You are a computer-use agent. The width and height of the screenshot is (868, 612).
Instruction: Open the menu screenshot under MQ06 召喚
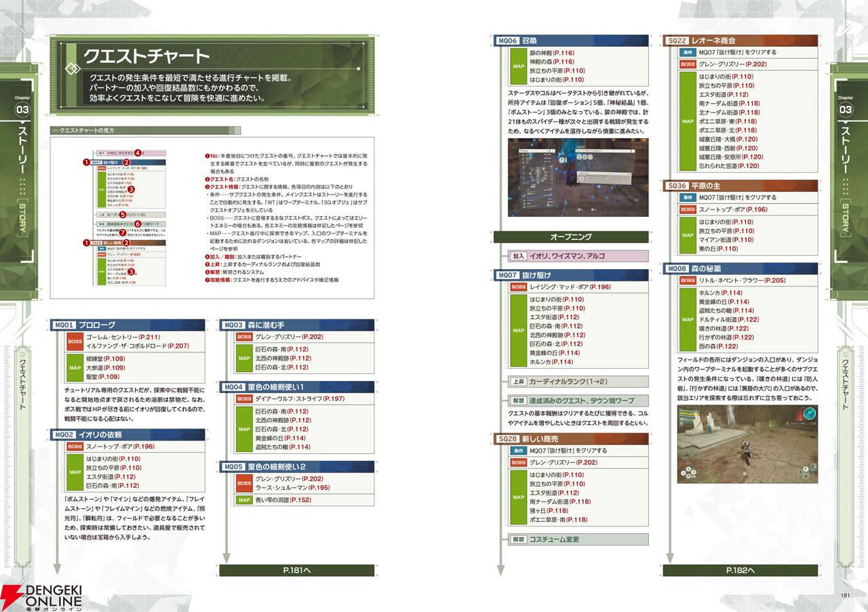click(x=578, y=178)
